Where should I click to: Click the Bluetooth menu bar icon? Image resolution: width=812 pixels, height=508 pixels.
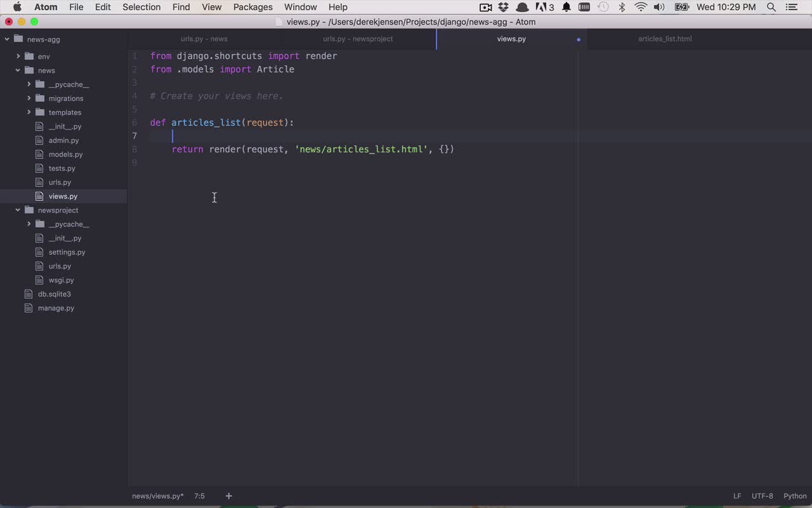pos(622,7)
